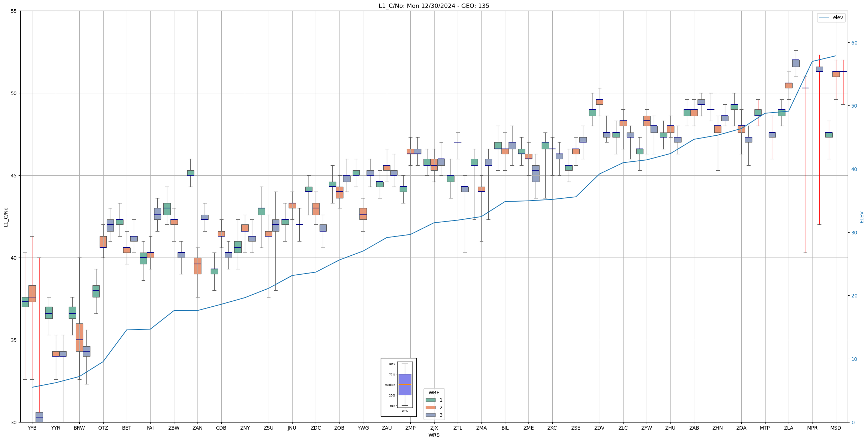Click the ZDV station tick label
The image size is (868, 441).
(599, 428)
